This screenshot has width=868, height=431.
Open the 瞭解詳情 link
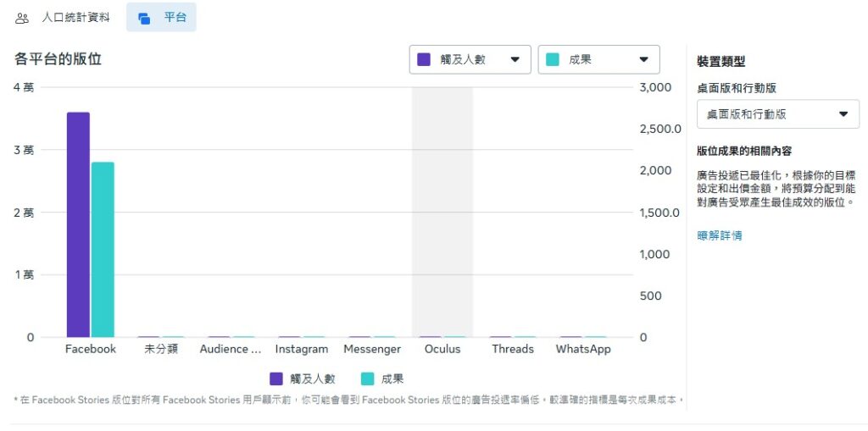click(719, 235)
